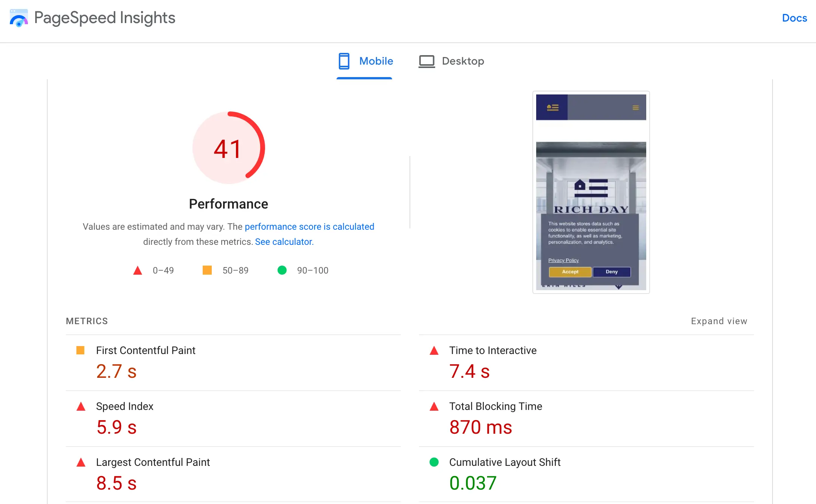Open the Docs link
816x504 pixels.
click(x=794, y=18)
